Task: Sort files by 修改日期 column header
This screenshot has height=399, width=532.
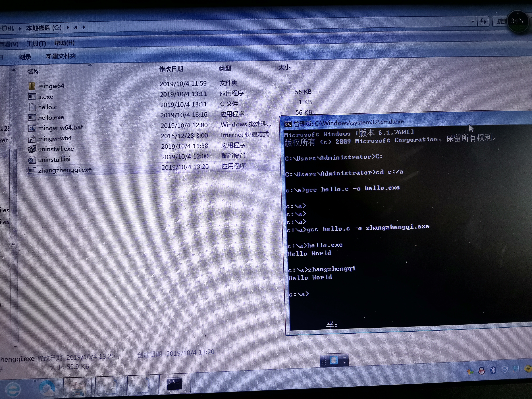Action: click(x=171, y=69)
